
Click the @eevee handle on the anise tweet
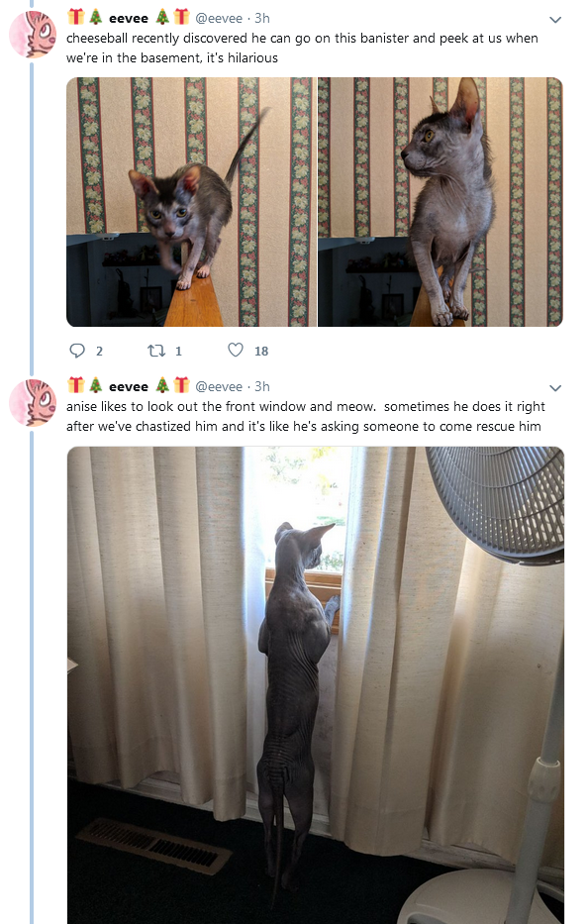coord(219,386)
